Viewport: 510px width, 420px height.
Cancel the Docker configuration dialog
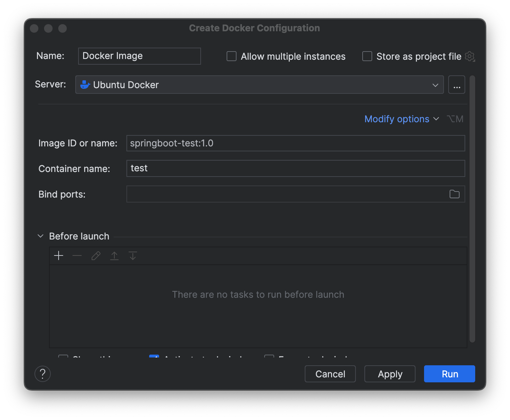[330, 374]
